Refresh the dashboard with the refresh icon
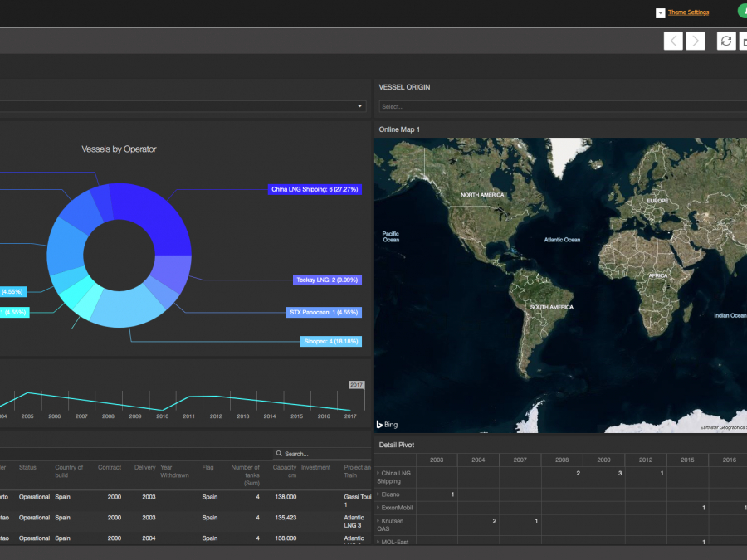Viewport: 747px width, 560px height. tap(725, 40)
